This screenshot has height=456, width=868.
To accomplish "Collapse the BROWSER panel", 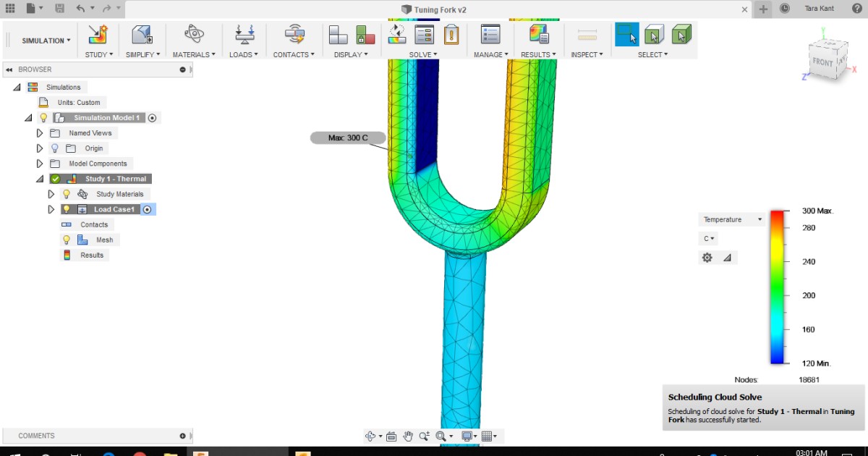I will (x=9, y=69).
